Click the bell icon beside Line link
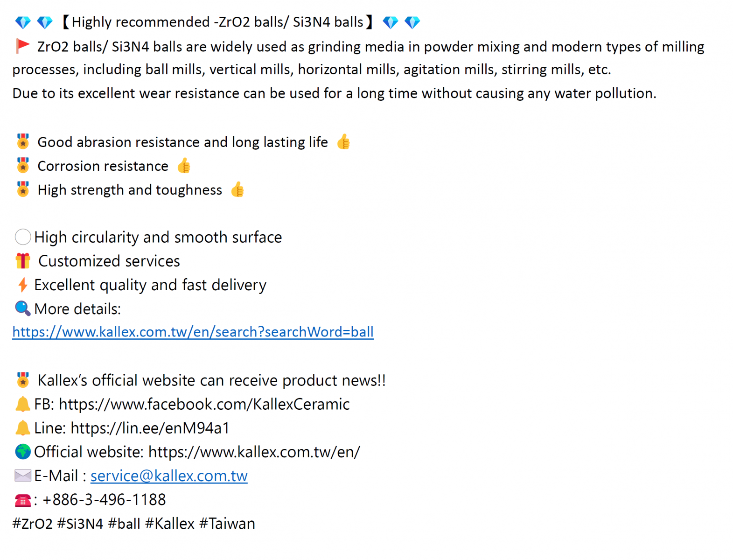 pyautogui.click(x=22, y=428)
